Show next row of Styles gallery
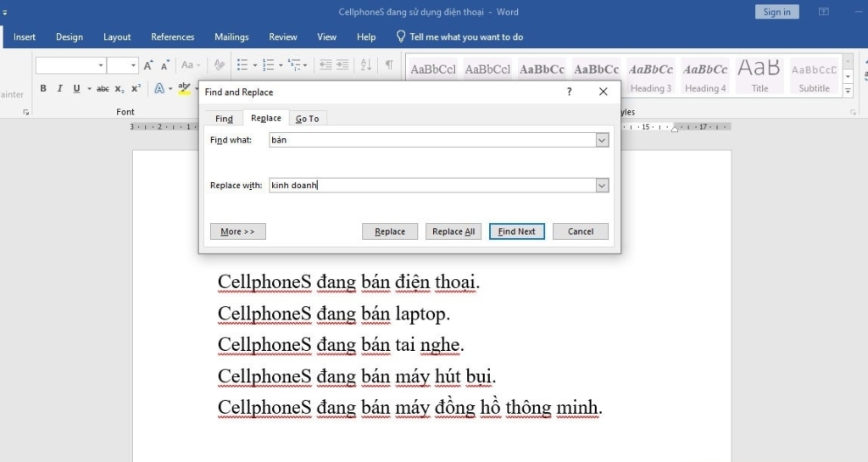Viewport: 868px width, 462px height. click(x=848, y=76)
